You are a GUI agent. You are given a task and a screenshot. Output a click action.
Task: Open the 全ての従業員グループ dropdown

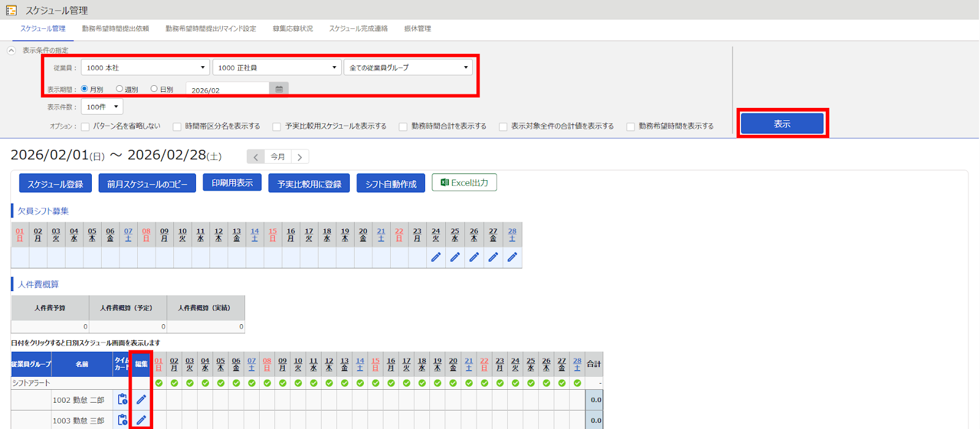[408, 67]
